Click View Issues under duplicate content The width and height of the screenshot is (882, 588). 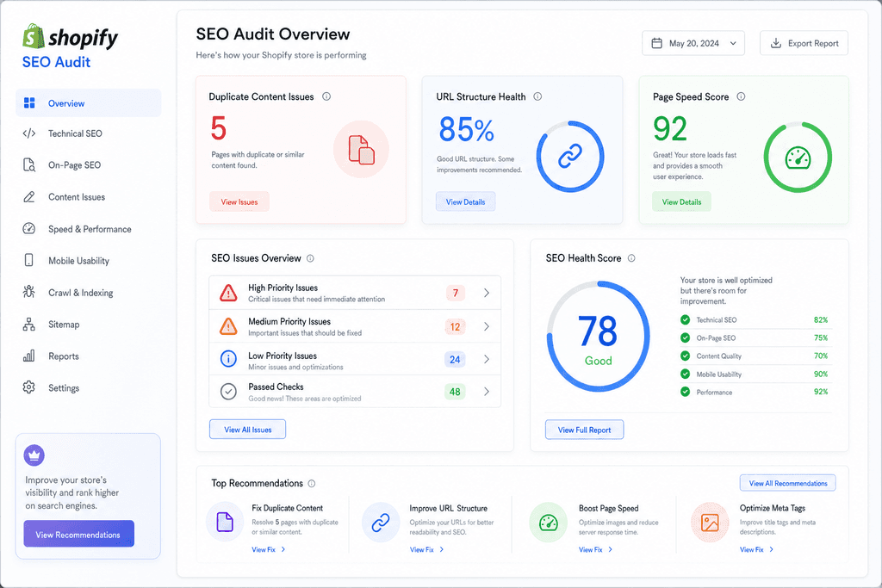tap(239, 201)
